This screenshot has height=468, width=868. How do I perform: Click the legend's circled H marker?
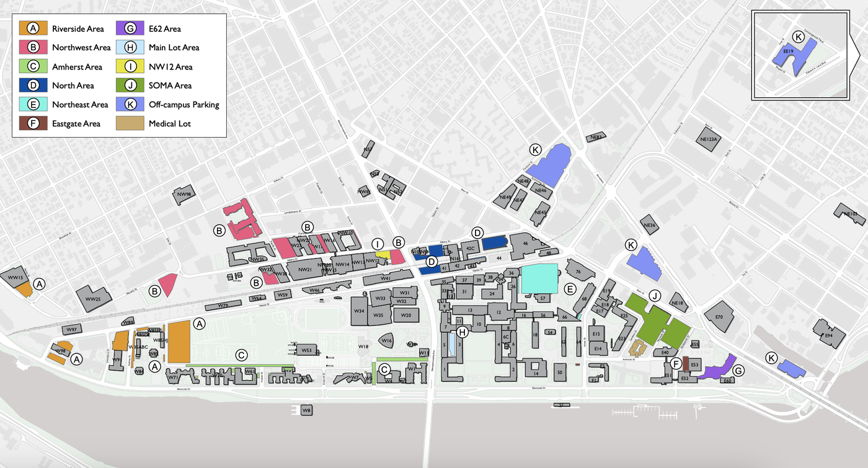[131, 47]
